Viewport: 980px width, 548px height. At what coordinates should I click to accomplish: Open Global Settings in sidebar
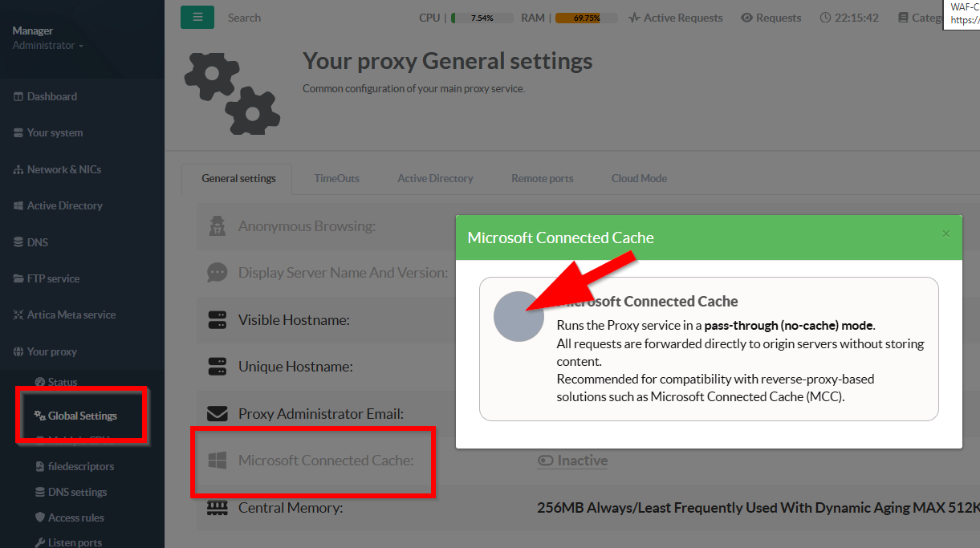point(82,416)
